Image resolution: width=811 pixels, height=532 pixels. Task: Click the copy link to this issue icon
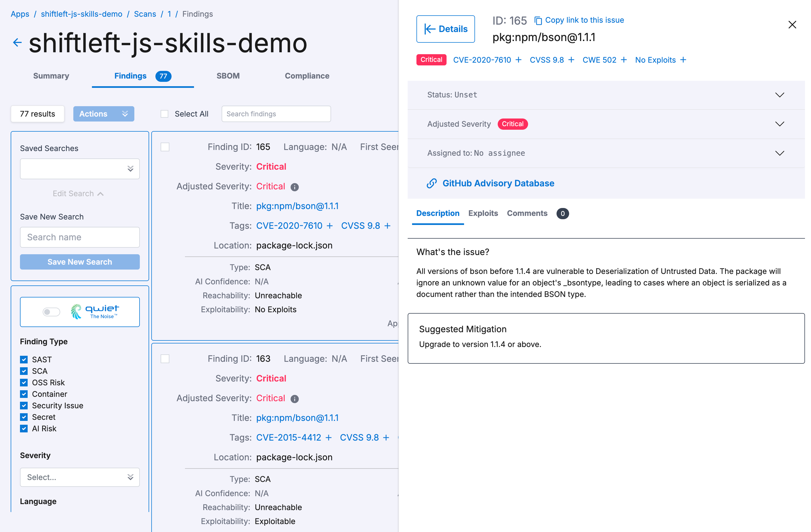coord(538,21)
